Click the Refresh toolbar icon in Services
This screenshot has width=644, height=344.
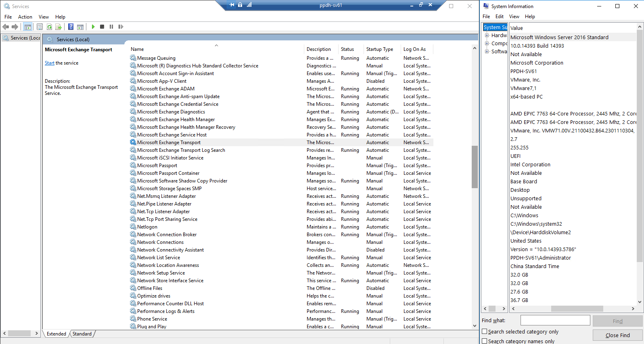pyautogui.click(x=49, y=27)
